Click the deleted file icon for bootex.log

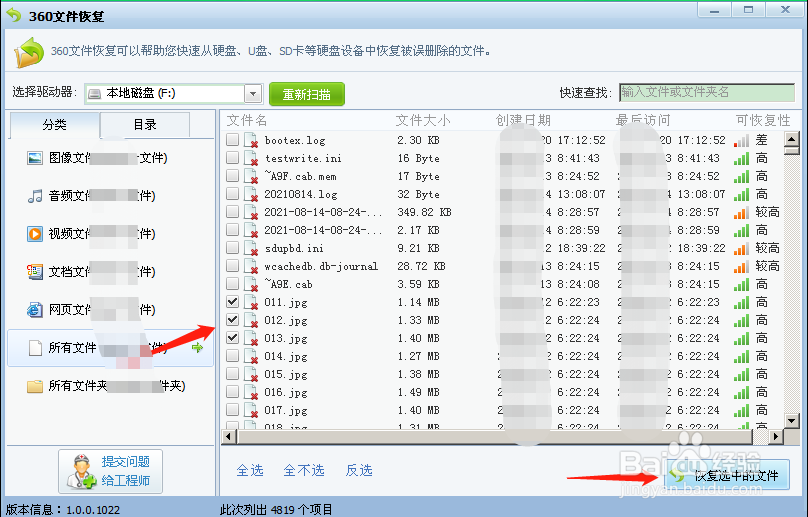click(x=251, y=140)
